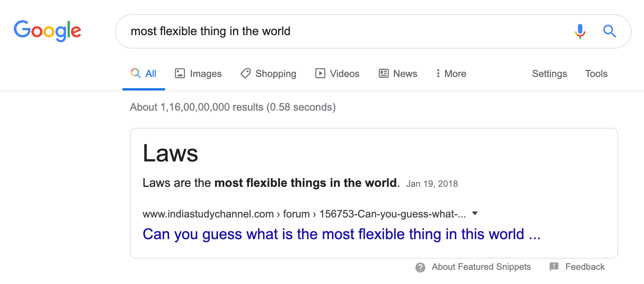The height and width of the screenshot is (284, 644).
Task: Open the More three-dot icon
Action: click(438, 74)
